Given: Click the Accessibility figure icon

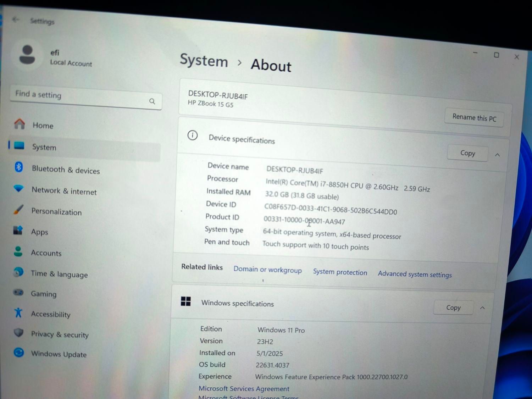Looking at the screenshot, I should pos(18,312).
